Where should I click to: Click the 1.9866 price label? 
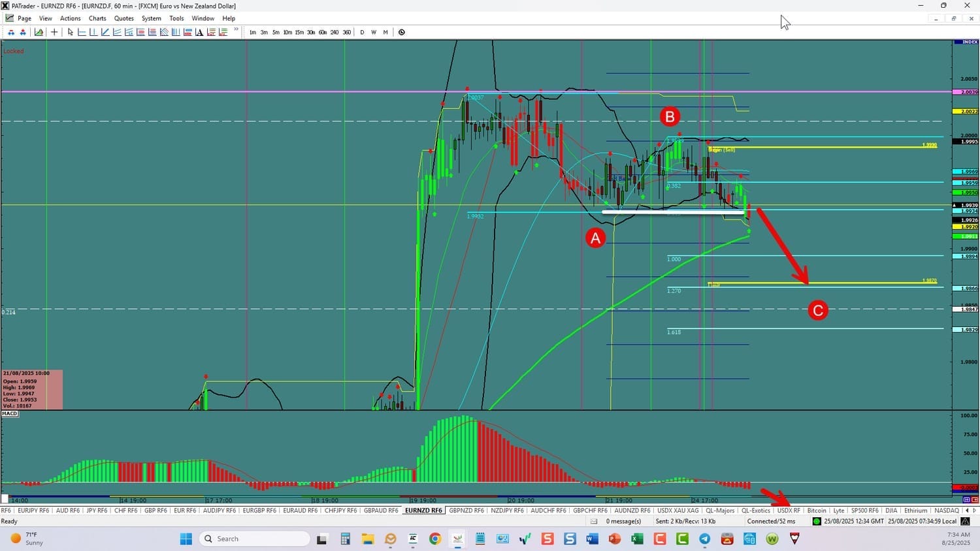[x=966, y=289]
